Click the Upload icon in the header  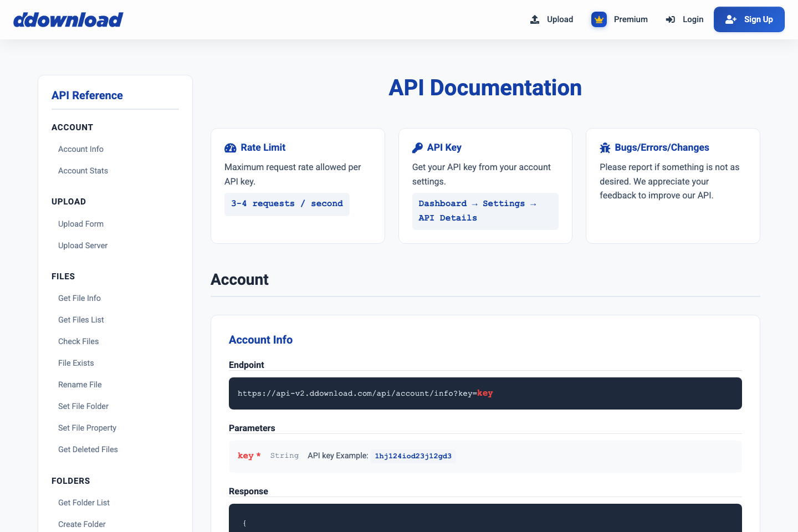pos(534,19)
